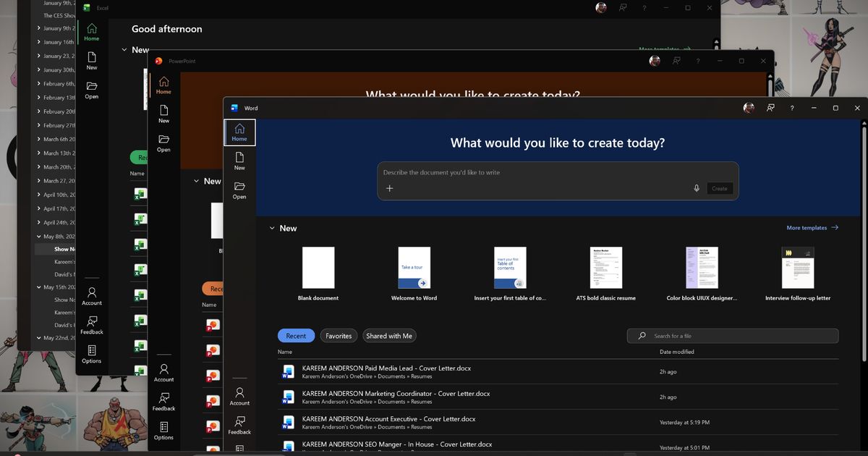Click feedback person icon in PowerPoint title bar
Image resolution: width=868 pixels, height=456 pixels.
tap(676, 61)
